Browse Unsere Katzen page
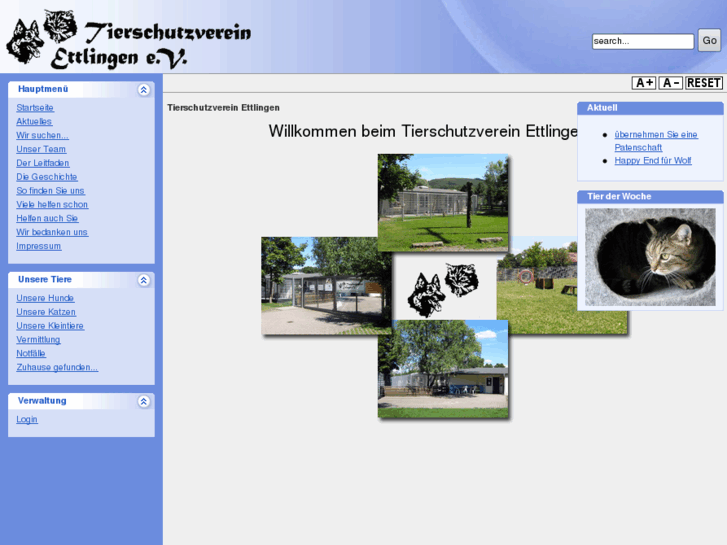Image resolution: width=727 pixels, height=545 pixels. (46, 312)
